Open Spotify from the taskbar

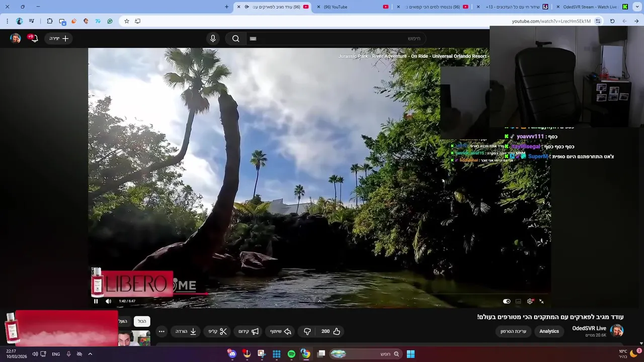tap(291, 354)
